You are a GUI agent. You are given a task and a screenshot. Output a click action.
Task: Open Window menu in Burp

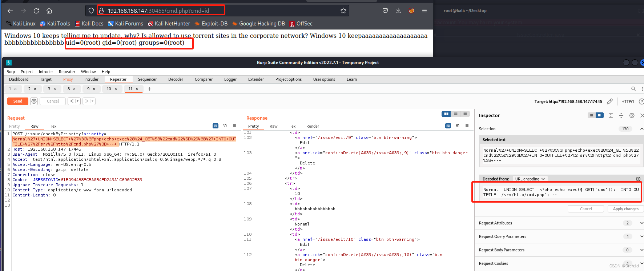pyautogui.click(x=88, y=72)
